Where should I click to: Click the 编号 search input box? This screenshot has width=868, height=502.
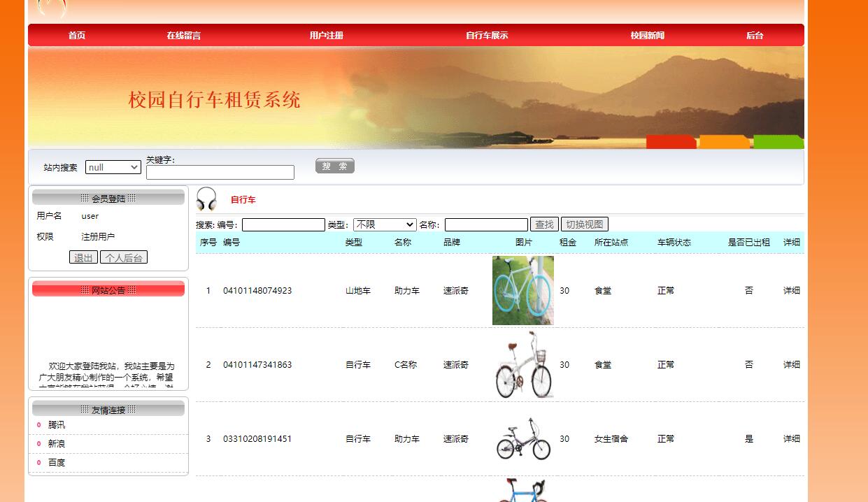click(x=283, y=224)
